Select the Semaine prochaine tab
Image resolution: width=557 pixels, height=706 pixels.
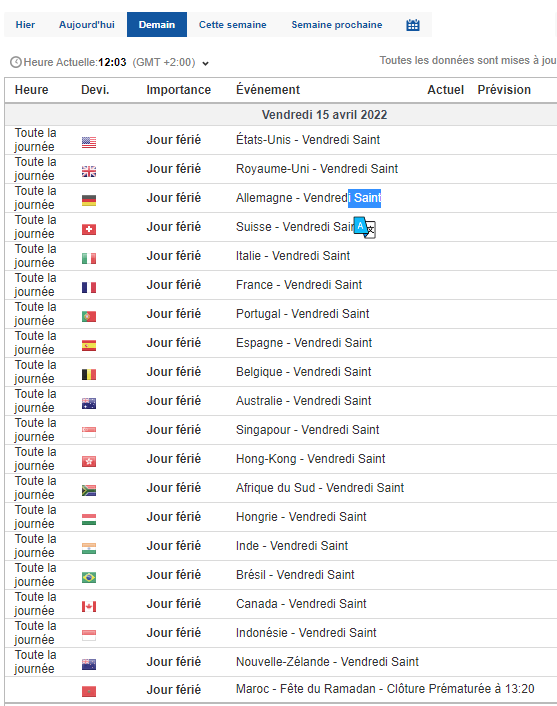337,25
